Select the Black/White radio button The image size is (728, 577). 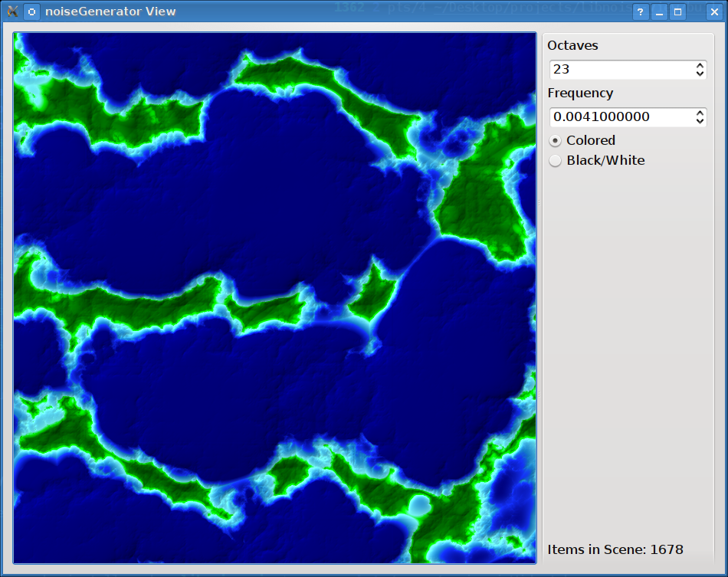coord(556,161)
